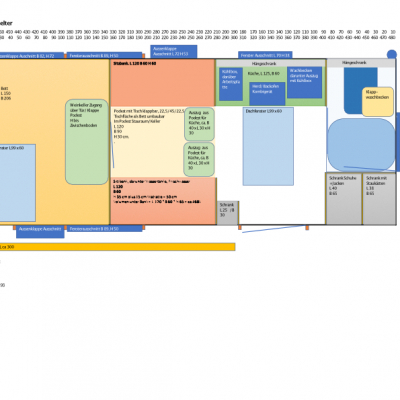400x400 pixels.
Task: Select the Weinkeller Zugang green shape
Action: pos(87,142)
